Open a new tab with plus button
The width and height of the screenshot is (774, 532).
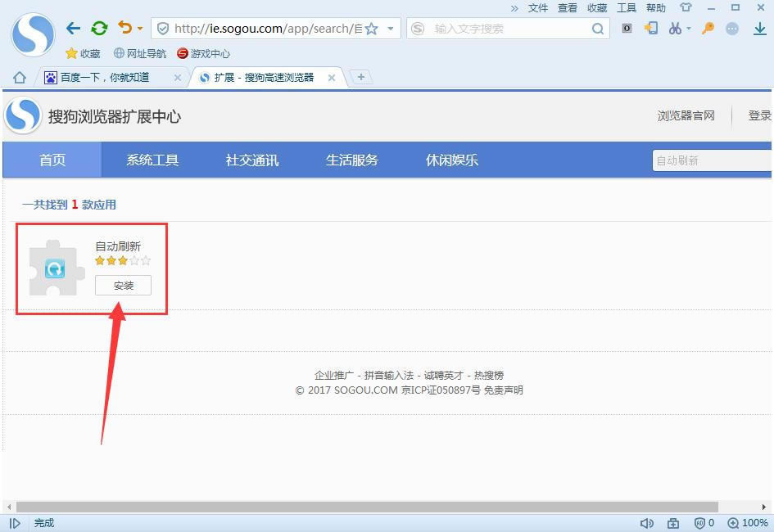point(361,77)
